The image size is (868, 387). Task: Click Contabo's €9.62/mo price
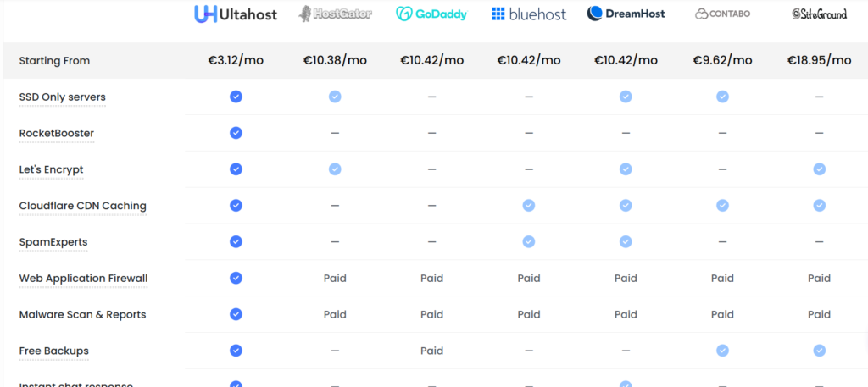pos(722,60)
